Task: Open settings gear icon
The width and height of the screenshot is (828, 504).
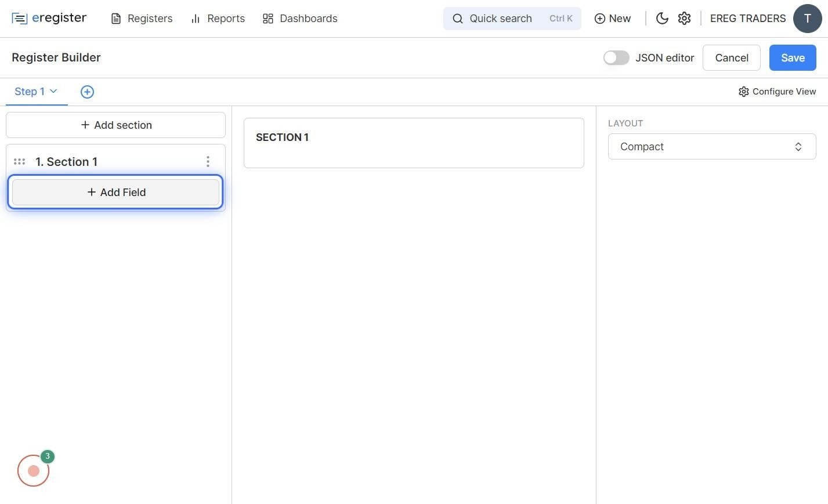Action: pos(684,19)
